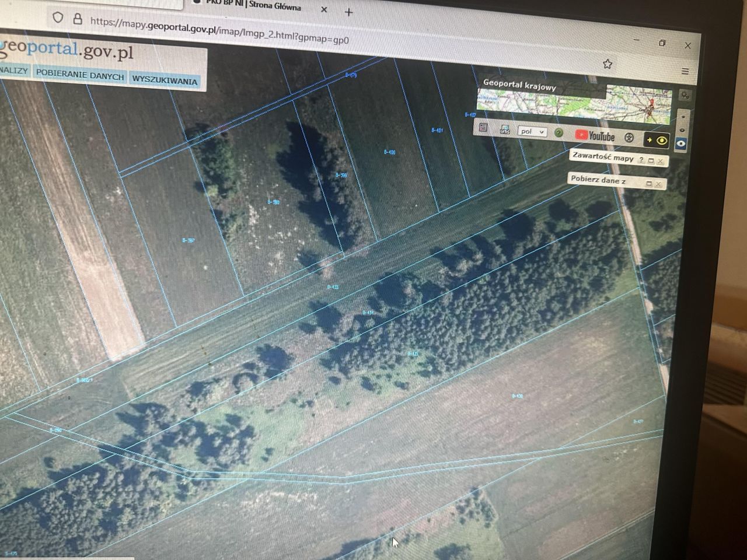Viewport: 747px width, 560px height.
Task: Click the padlock site-security icon
Action: (78, 19)
